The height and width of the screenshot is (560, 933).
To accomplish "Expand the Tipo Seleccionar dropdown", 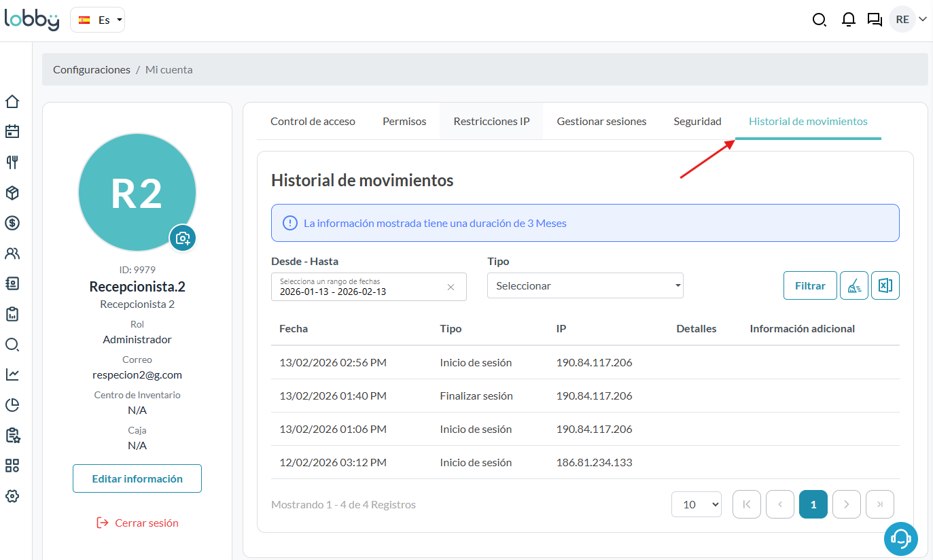I will tap(584, 286).
